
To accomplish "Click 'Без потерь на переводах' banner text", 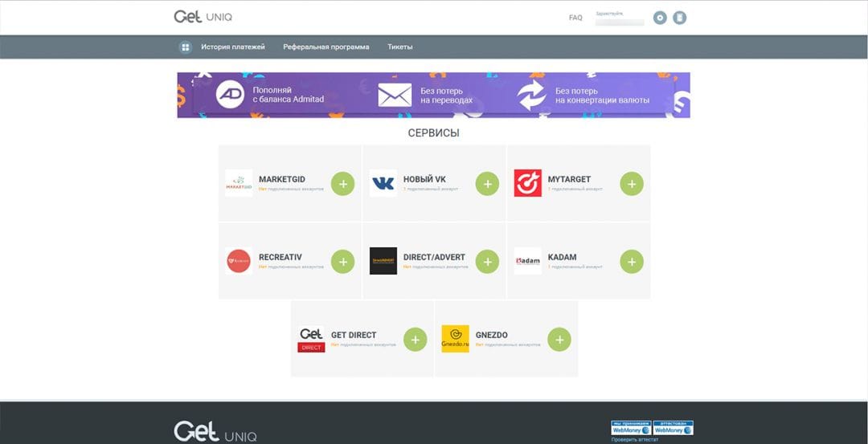I will [447, 95].
